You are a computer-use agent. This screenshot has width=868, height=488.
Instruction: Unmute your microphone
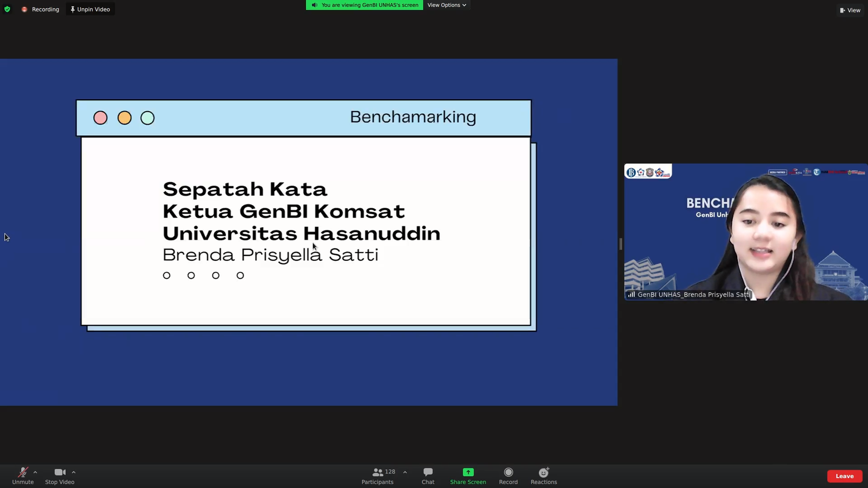pos(23,476)
